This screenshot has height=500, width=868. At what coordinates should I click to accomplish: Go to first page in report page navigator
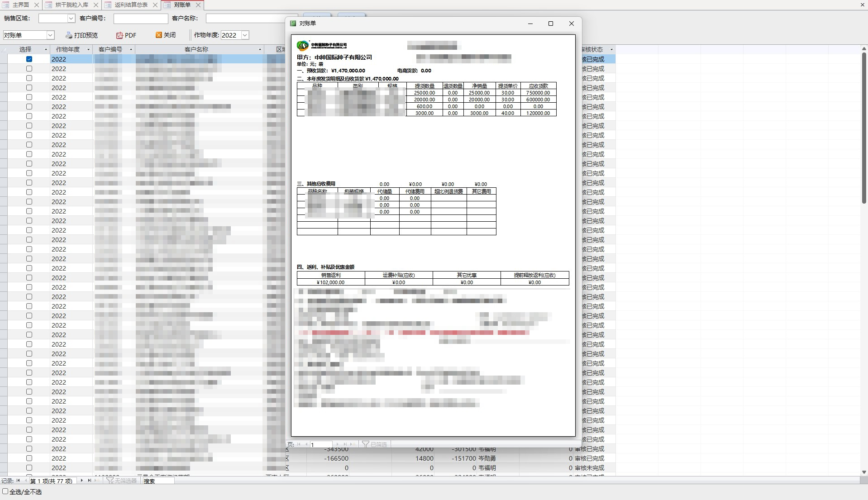tap(299, 444)
